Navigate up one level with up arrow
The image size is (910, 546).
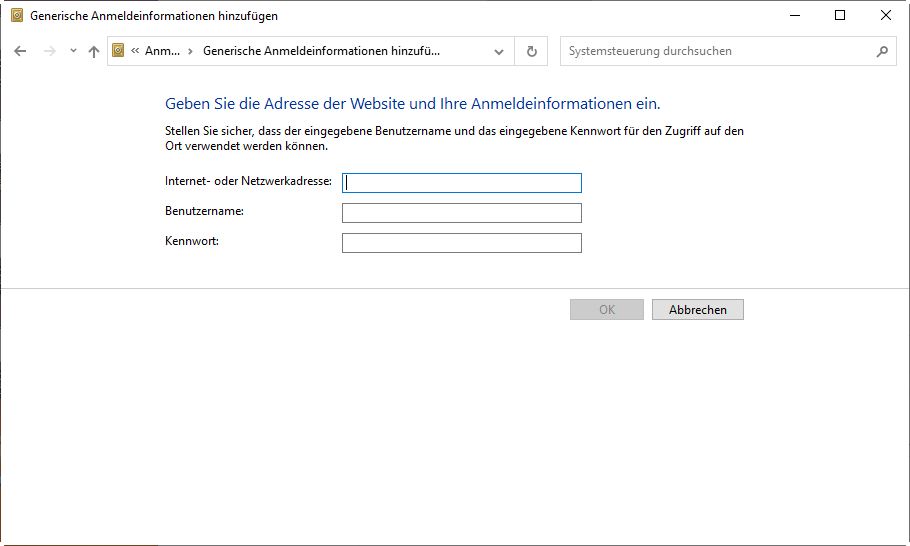(x=94, y=51)
